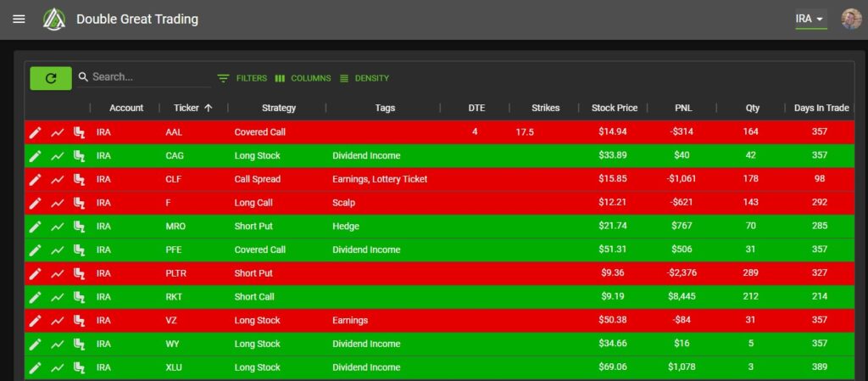Open the Columns chooser
This screenshot has width=868, height=381.
(303, 78)
